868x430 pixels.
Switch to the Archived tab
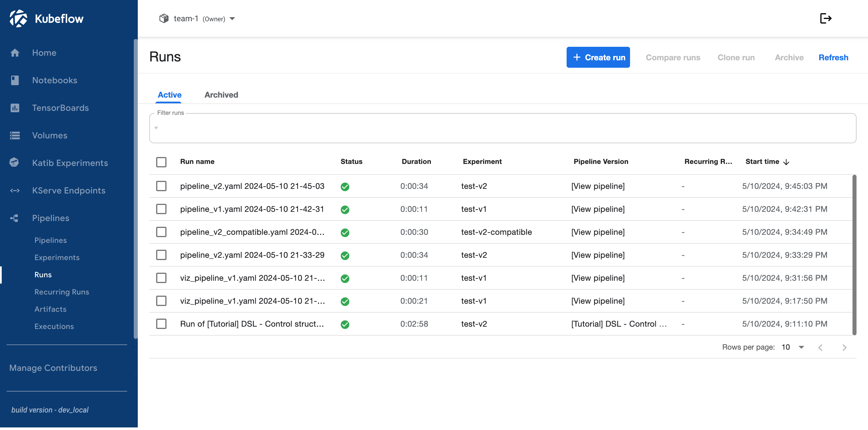point(221,95)
